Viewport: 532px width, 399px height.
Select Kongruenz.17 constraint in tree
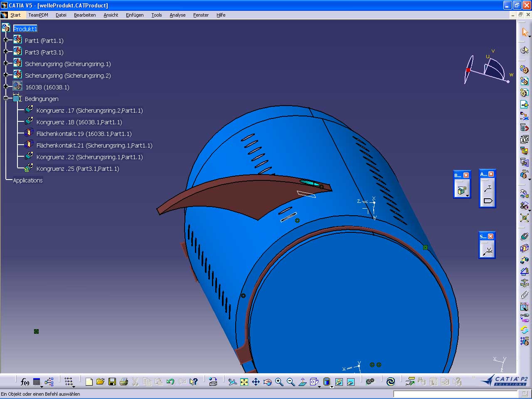[x=89, y=111]
